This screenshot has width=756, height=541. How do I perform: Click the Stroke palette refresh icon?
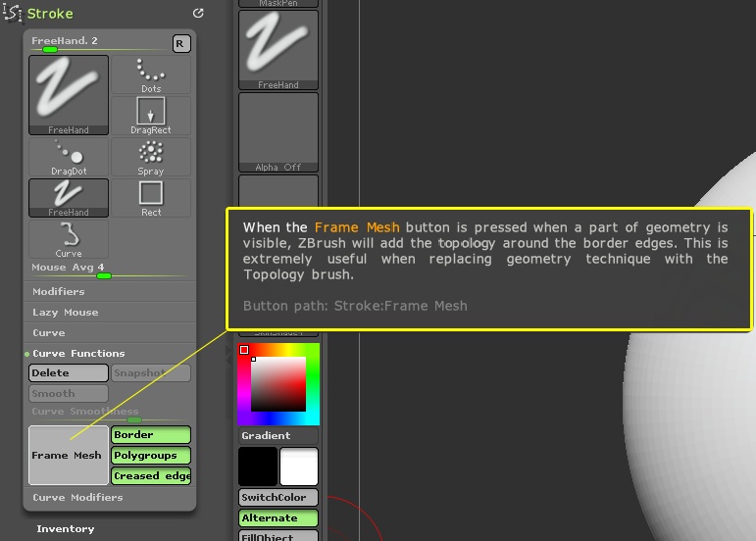click(x=198, y=13)
